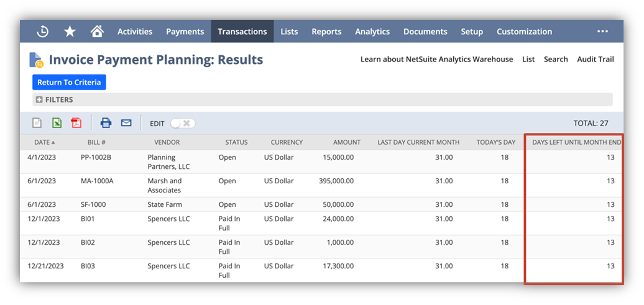The width and height of the screenshot is (644, 305).
Task: Open the Analytics menu
Action: 372,32
